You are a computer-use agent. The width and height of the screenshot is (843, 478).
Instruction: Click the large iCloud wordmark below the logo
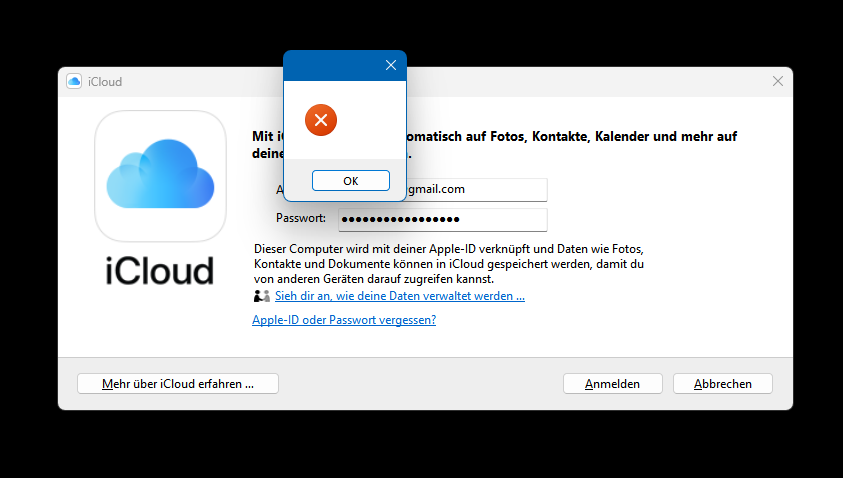point(160,271)
